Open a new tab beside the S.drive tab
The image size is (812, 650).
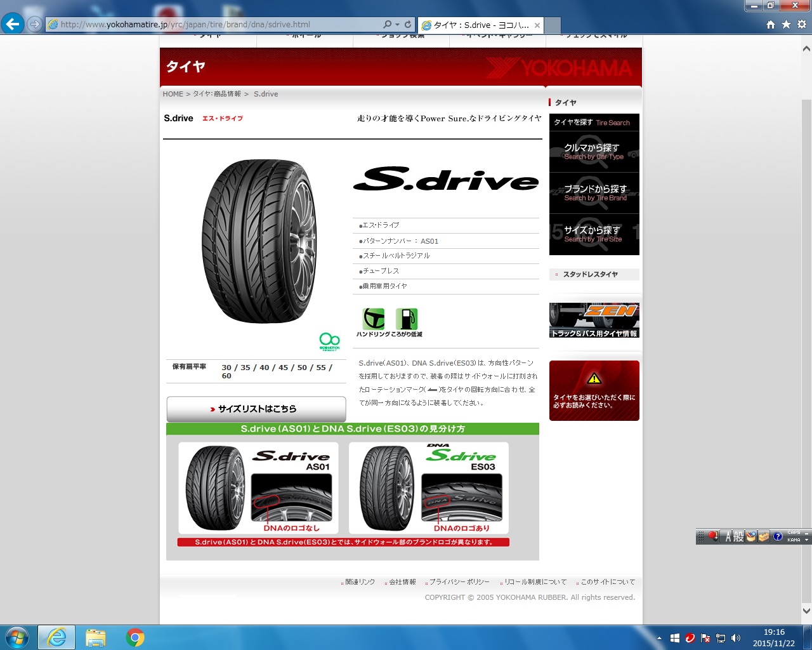coord(553,25)
